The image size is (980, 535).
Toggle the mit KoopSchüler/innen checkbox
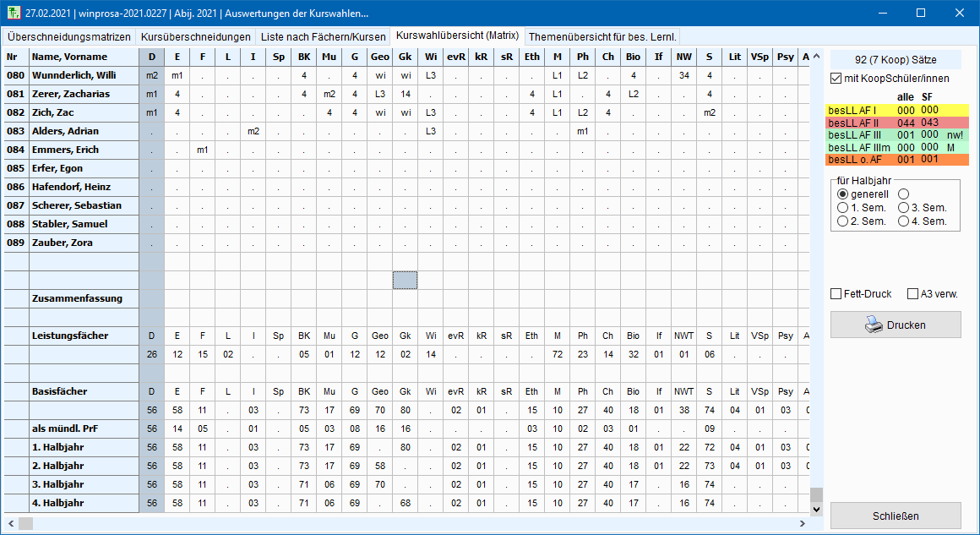tap(837, 79)
